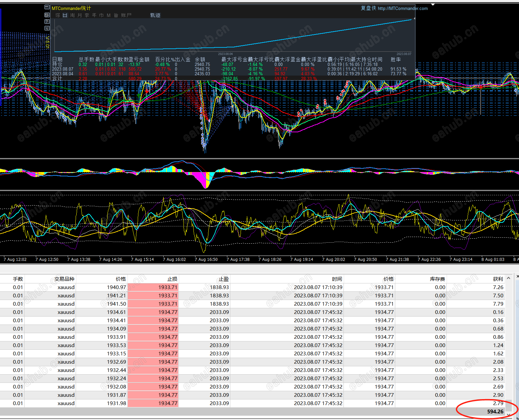The width and height of the screenshot is (519, 420).
Task: Click the profit value 2.90
Action: (x=498, y=395)
